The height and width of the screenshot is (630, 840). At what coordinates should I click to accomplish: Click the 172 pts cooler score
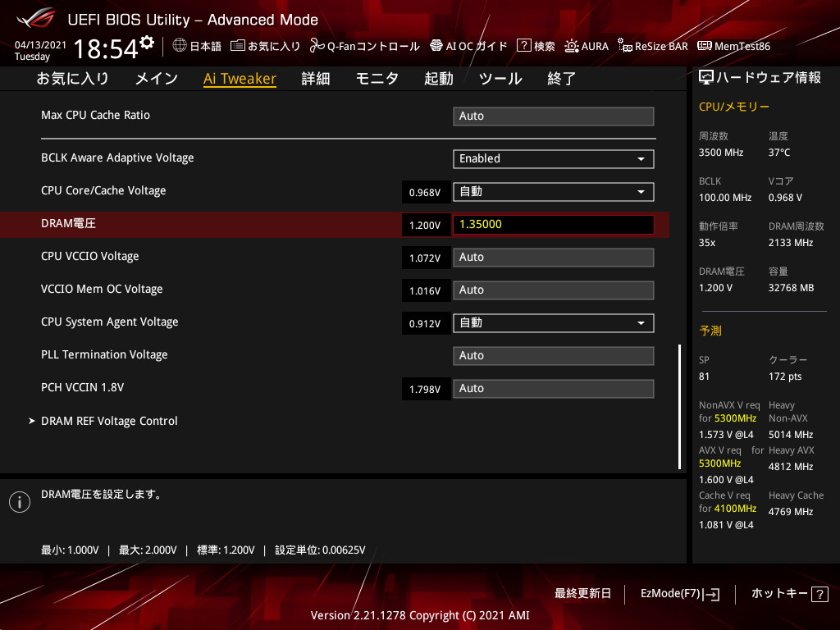[785, 377]
